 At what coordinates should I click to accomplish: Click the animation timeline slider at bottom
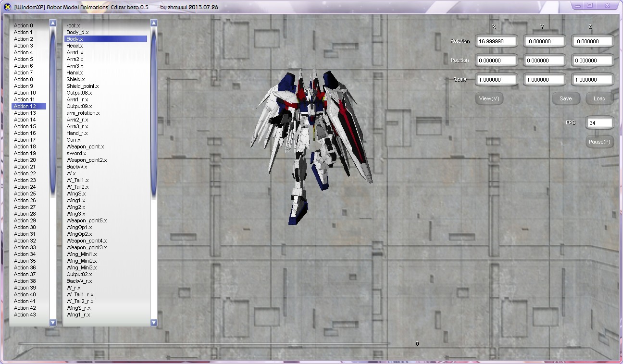[x=204, y=344]
